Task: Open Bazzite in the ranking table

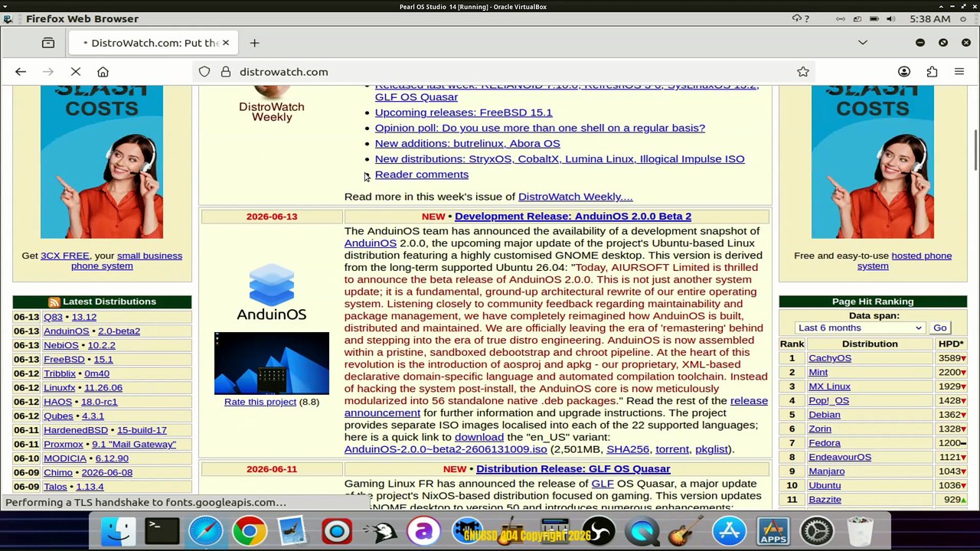Action: click(x=825, y=500)
